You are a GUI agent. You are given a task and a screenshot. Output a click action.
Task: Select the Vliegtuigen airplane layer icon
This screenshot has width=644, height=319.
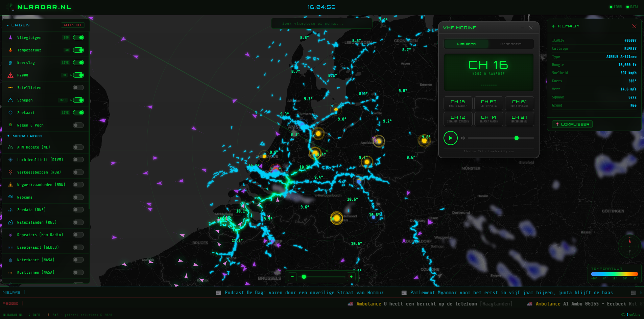point(10,38)
